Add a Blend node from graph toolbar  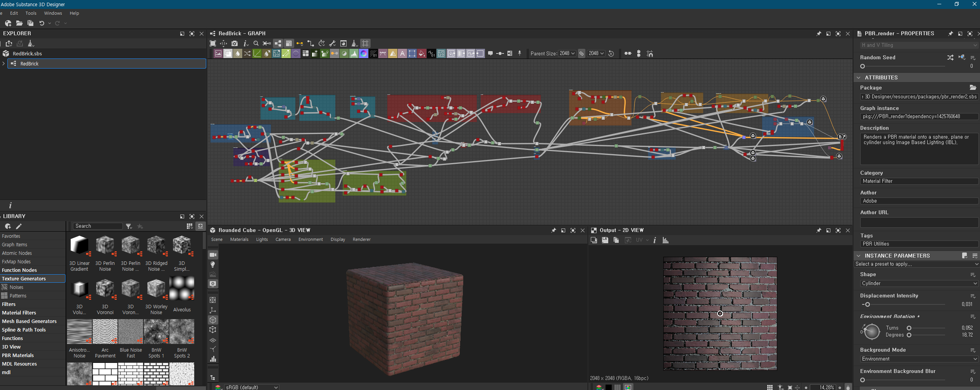click(x=228, y=53)
